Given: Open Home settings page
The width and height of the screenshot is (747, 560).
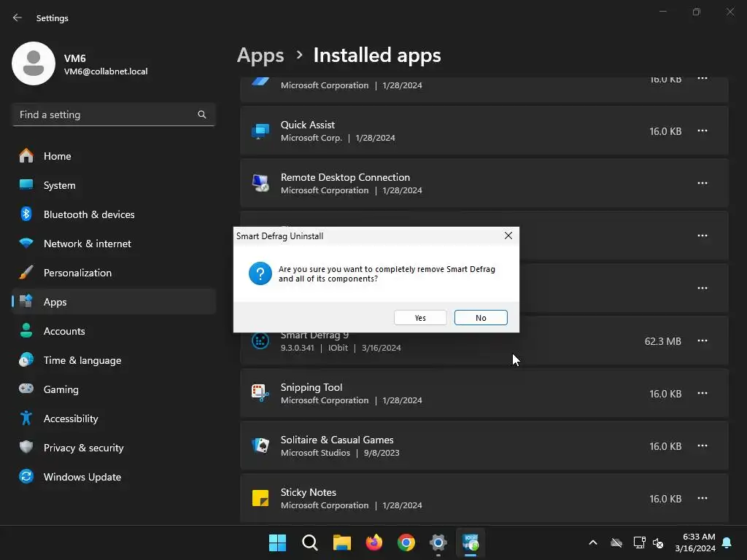Looking at the screenshot, I should point(114,156).
